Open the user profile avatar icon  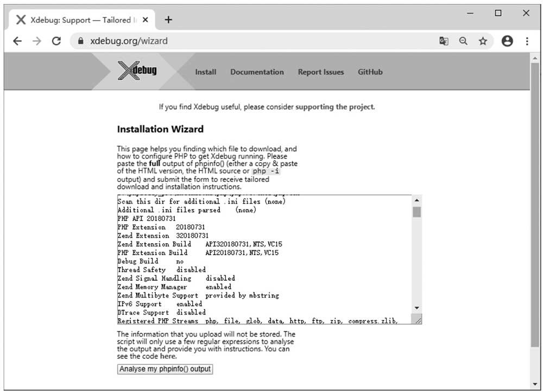[507, 41]
